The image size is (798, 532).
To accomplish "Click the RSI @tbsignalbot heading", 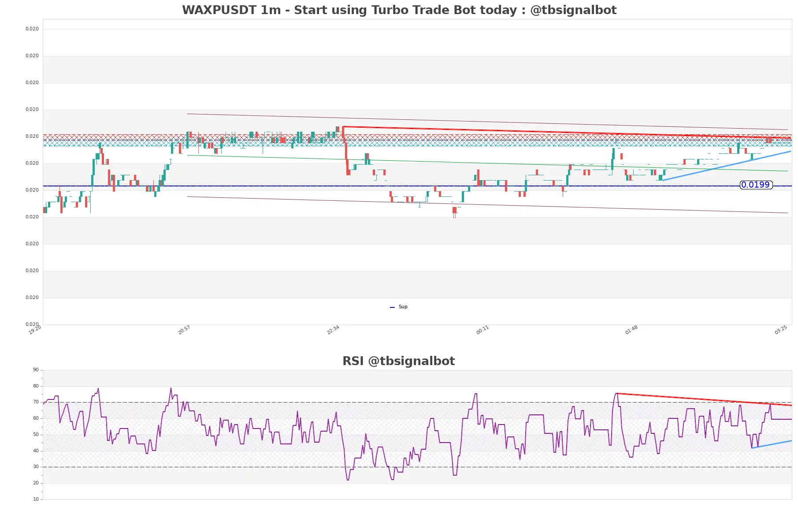I will click(399, 361).
